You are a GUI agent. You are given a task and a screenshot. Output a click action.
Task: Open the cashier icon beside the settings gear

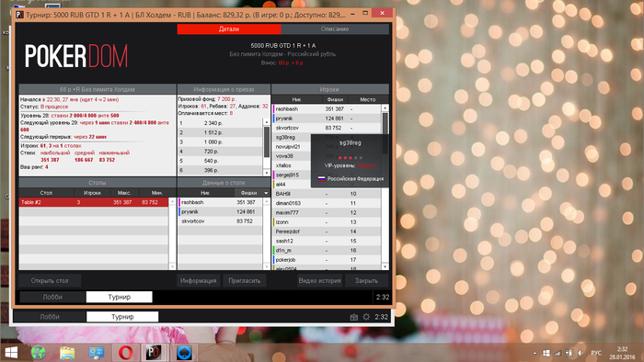[353, 317]
